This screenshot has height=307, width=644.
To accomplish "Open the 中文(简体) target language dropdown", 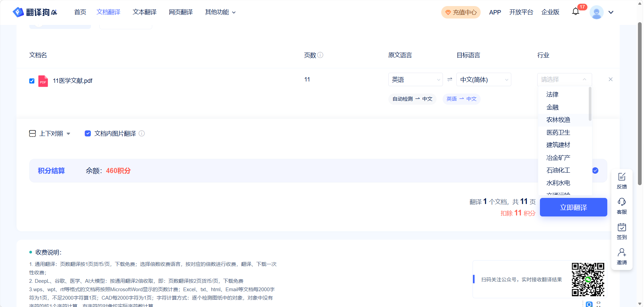I will pos(484,79).
